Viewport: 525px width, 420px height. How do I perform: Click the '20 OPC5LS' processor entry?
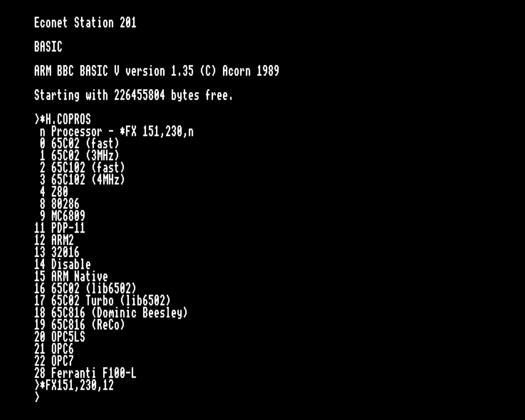tap(59, 337)
